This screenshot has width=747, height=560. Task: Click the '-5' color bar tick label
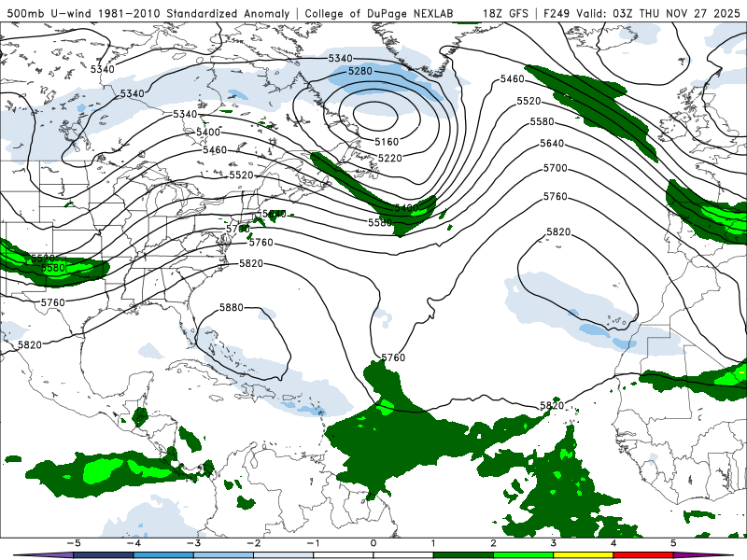74,543
